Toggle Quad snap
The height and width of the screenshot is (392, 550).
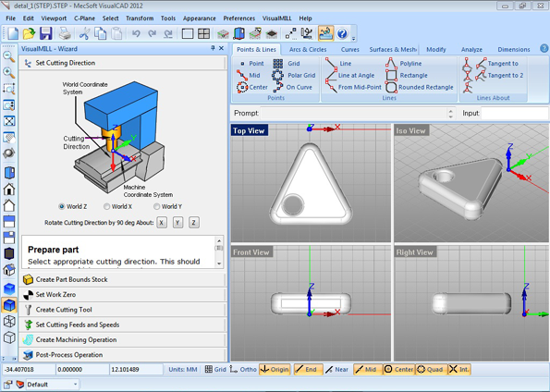[431, 369]
